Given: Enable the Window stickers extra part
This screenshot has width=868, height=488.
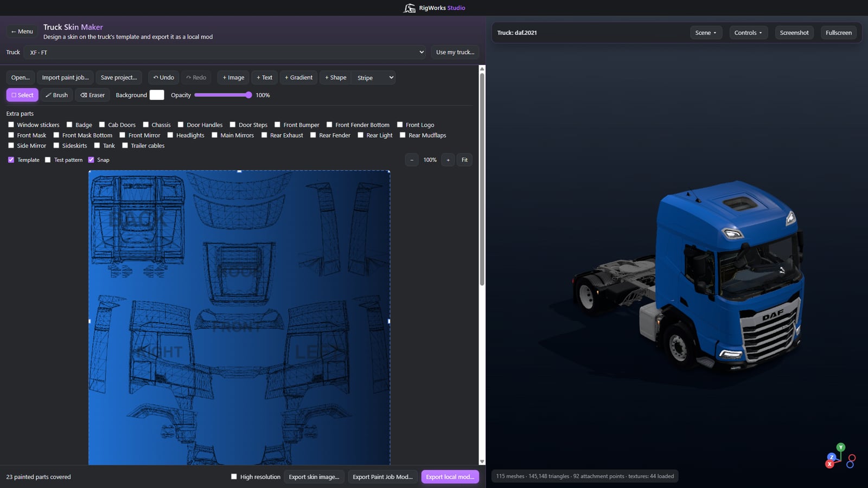Looking at the screenshot, I should coord(11,125).
